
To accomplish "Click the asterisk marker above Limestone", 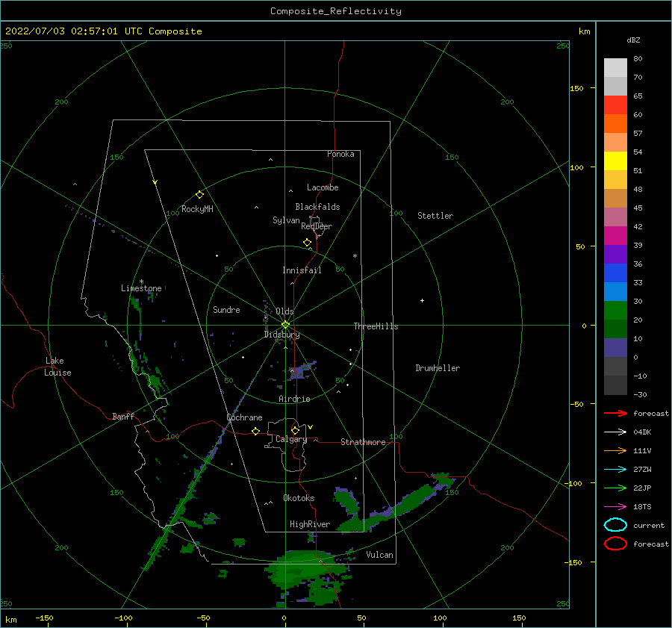I will 141,282.
